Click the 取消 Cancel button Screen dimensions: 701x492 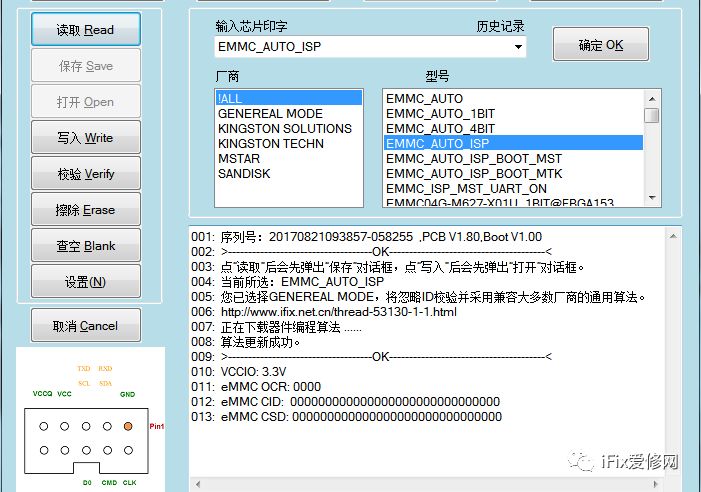(x=85, y=326)
